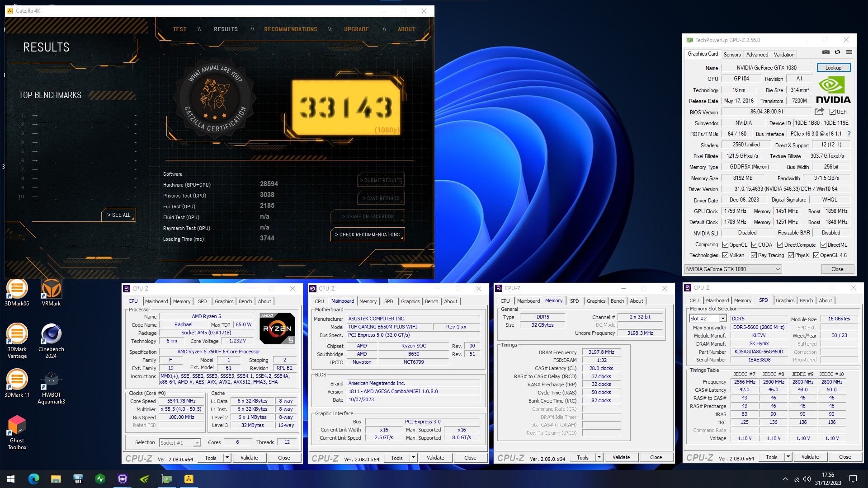Click SEE ALL under Top Benchmarks
The image size is (868, 488).
coord(118,215)
